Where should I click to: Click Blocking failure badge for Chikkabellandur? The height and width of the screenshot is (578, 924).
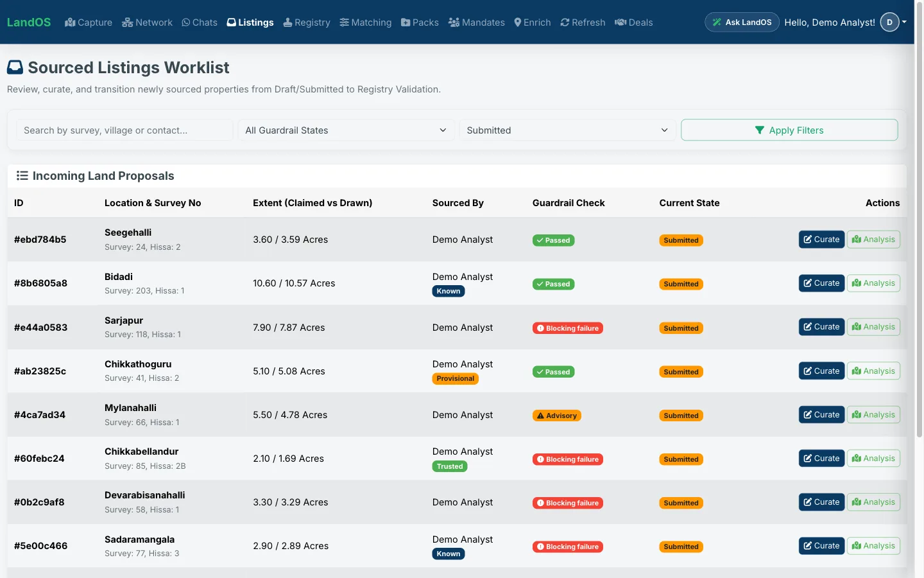click(x=567, y=459)
